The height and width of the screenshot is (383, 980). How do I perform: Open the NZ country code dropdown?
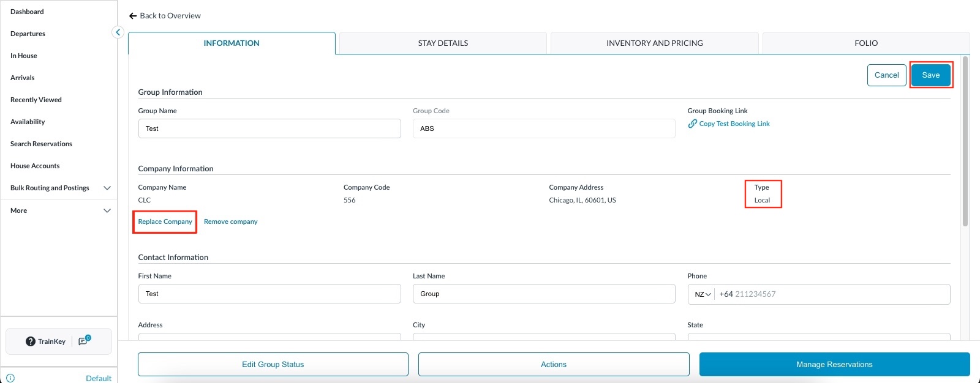[x=703, y=294]
